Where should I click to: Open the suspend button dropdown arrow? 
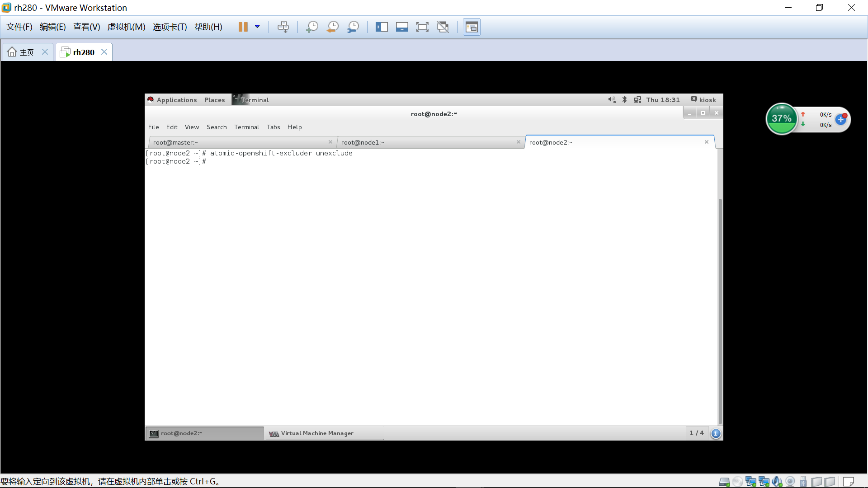pyautogui.click(x=258, y=27)
